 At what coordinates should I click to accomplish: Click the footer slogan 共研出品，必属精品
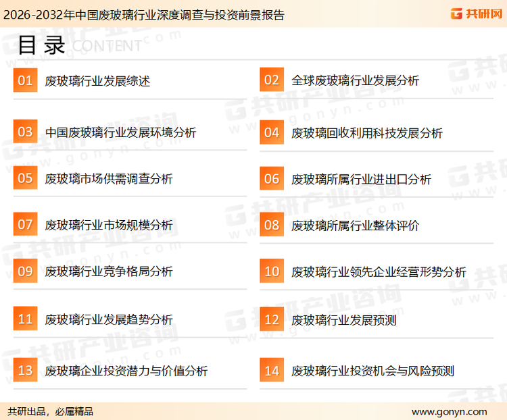point(51,412)
